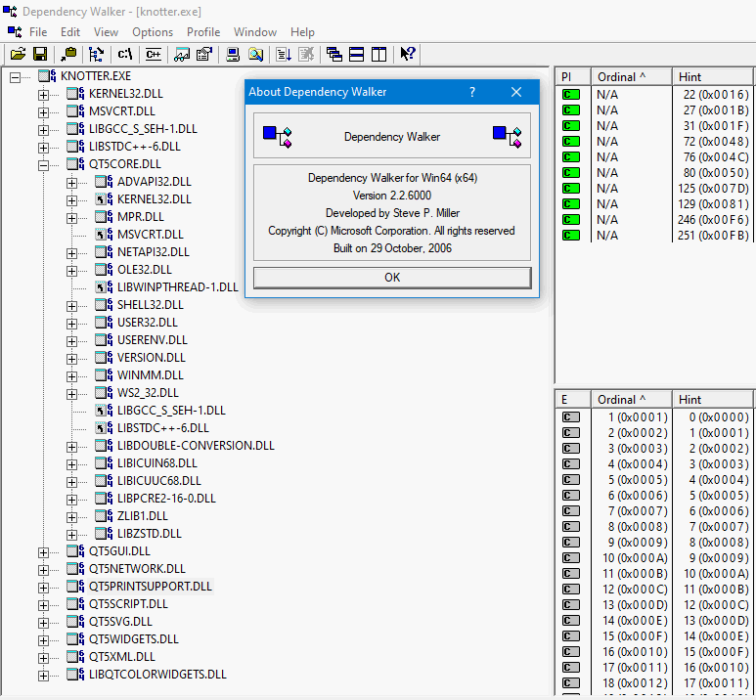Click hint value 125 (0x007D)

coord(713,189)
